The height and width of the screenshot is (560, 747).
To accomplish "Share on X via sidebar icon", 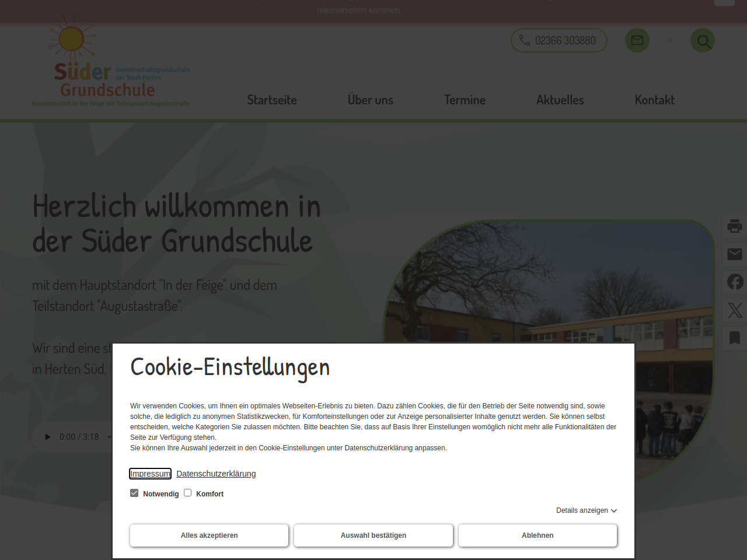I will click(735, 310).
